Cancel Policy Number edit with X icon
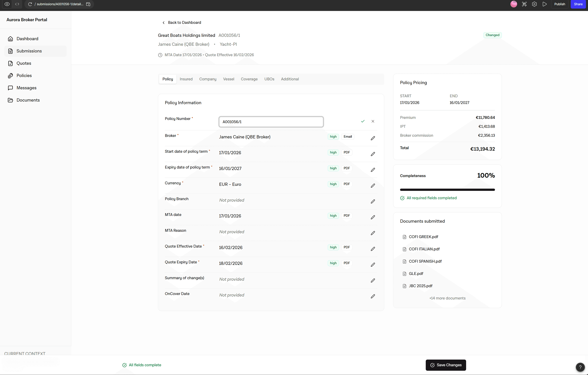This screenshot has width=588, height=375. tap(373, 121)
